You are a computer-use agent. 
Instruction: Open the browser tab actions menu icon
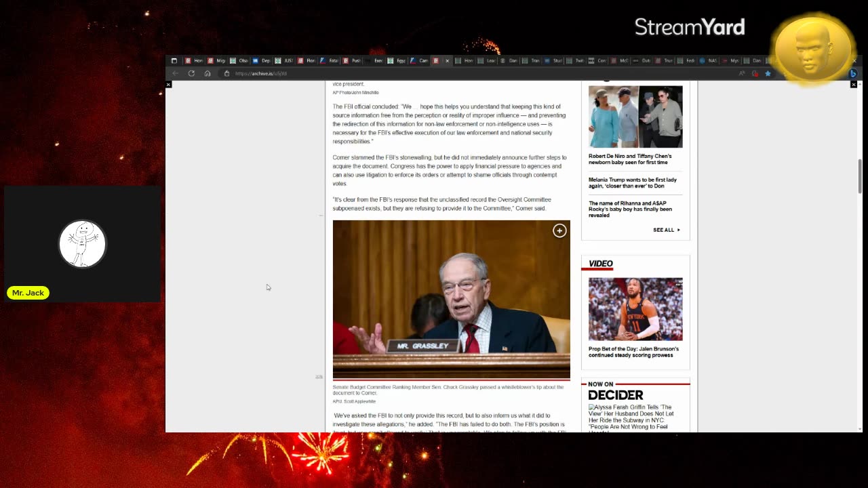[x=174, y=60]
